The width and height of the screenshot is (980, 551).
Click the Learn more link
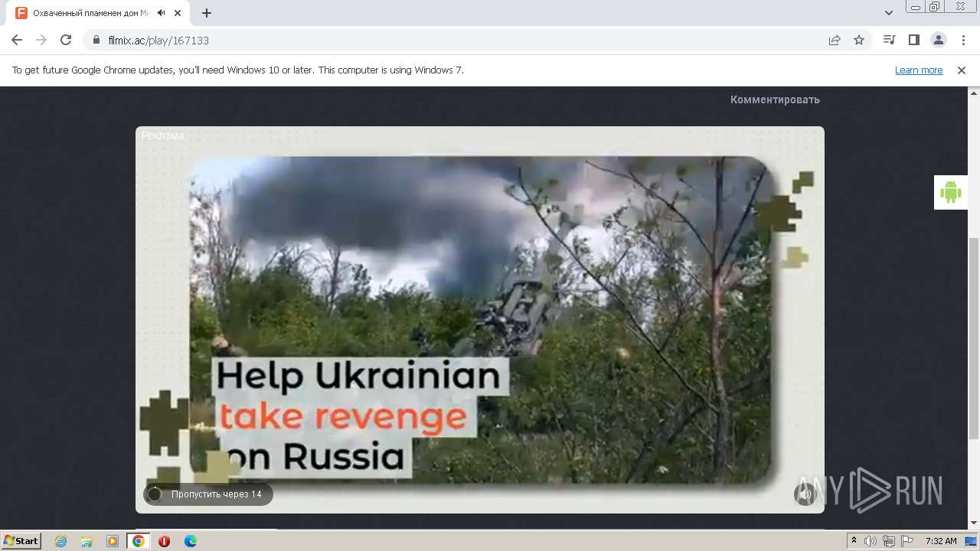coord(919,70)
